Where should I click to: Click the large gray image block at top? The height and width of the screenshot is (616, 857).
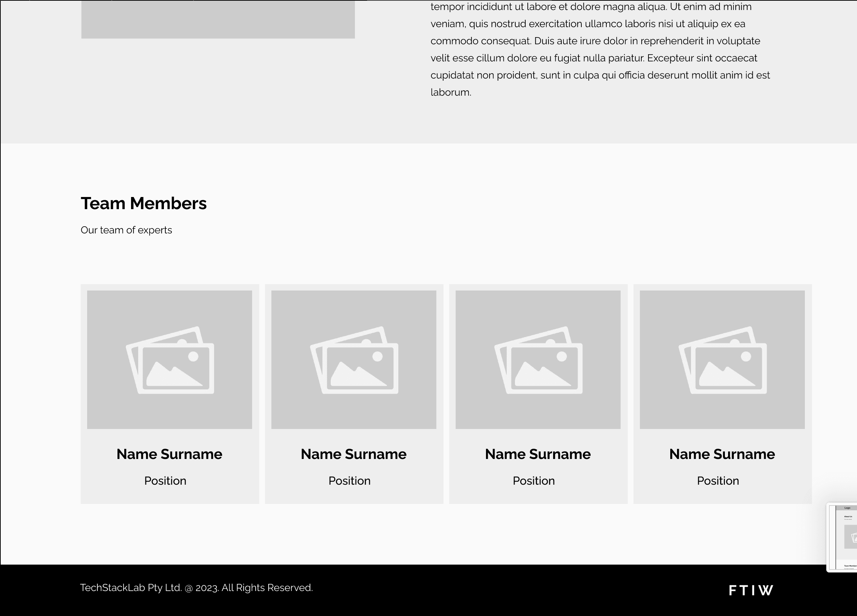click(x=218, y=19)
